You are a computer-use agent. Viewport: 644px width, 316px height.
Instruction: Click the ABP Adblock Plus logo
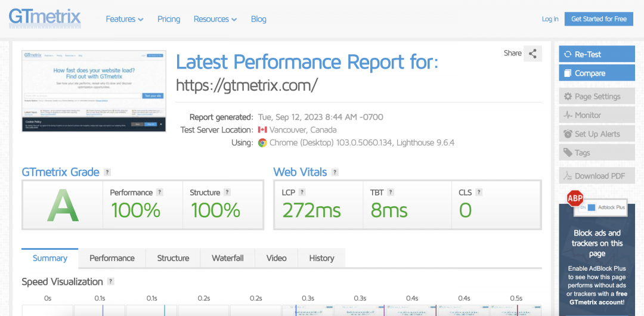click(x=575, y=198)
